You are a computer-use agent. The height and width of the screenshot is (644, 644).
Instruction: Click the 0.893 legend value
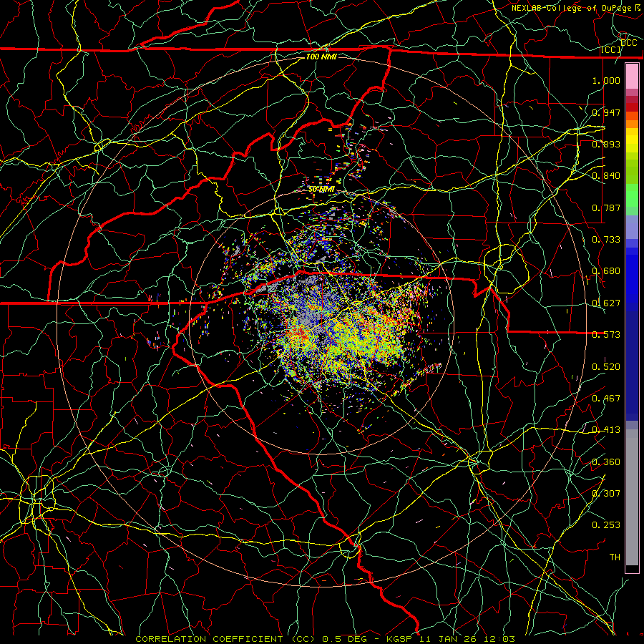(x=606, y=144)
